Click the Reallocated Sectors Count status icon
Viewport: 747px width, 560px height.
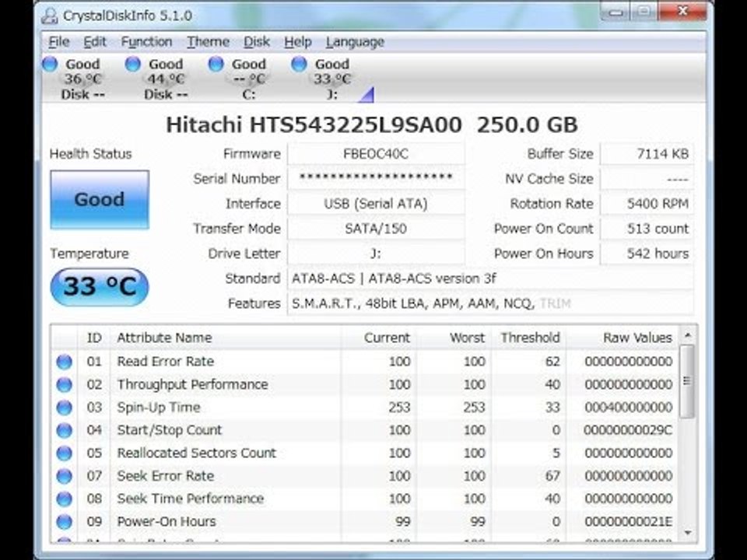click(x=65, y=453)
